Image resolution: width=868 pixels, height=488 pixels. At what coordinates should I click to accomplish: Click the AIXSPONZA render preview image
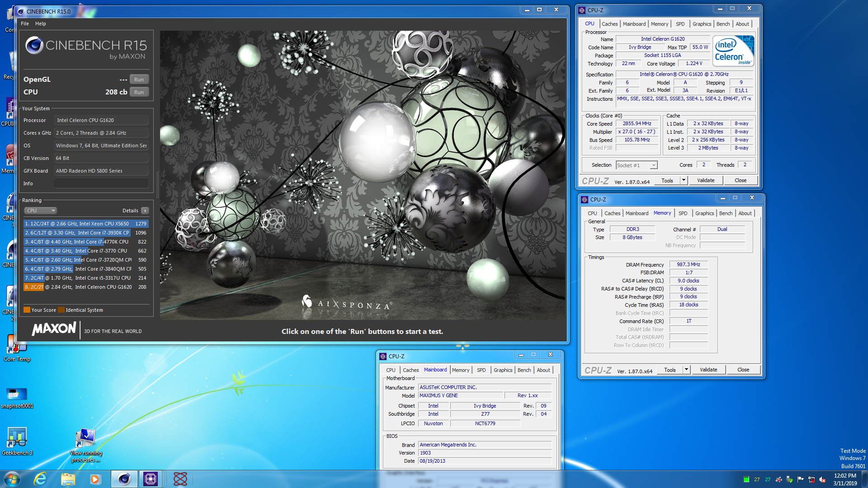pyautogui.click(x=363, y=175)
